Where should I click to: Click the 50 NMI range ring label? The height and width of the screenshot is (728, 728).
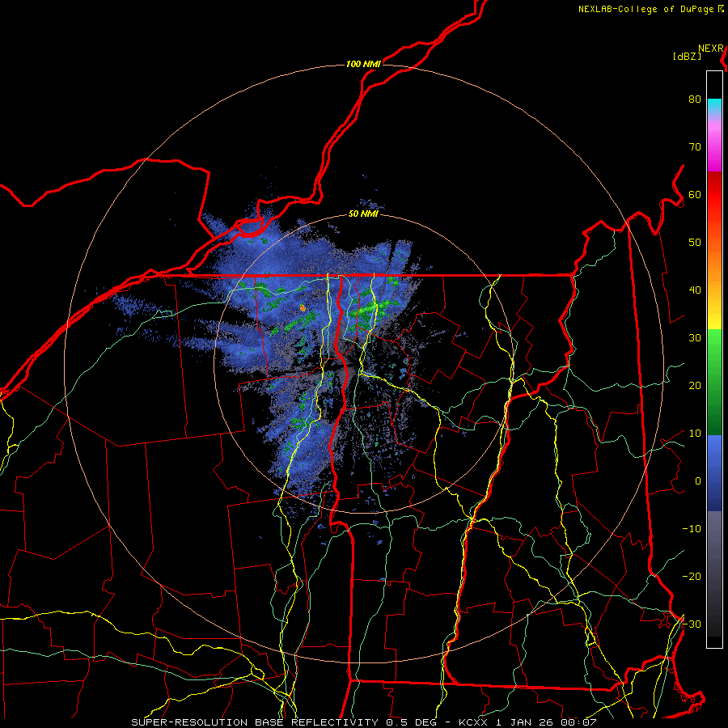tap(363, 214)
